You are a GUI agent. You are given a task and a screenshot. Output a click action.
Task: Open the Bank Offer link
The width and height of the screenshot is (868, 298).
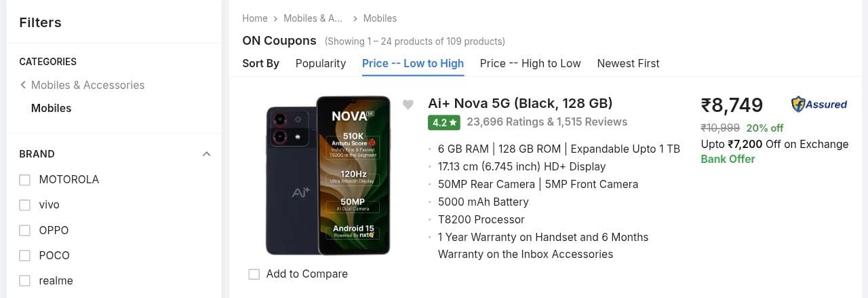pyautogui.click(x=728, y=159)
